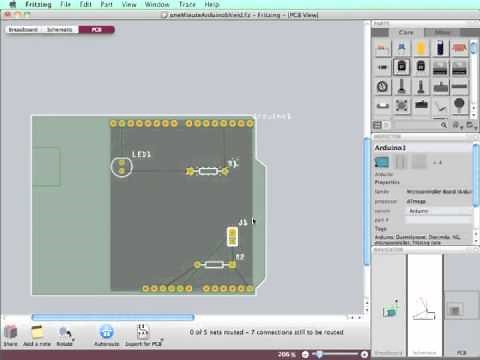
Task: Select the highlighted transistor part
Action: [x=402, y=67]
